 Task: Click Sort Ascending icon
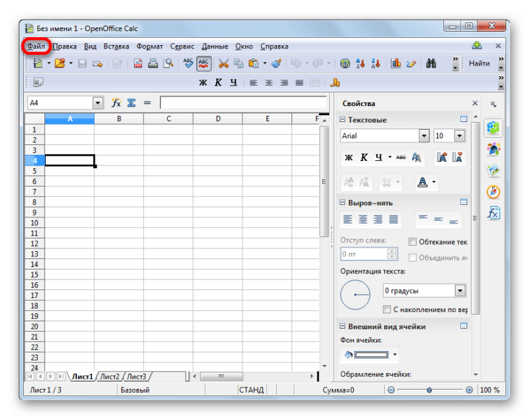[x=360, y=63]
